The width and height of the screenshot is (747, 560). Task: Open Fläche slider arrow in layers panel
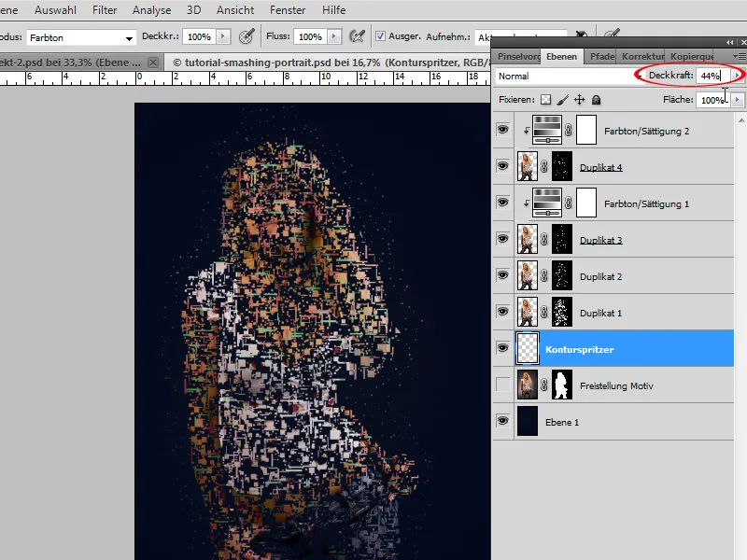(x=737, y=100)
